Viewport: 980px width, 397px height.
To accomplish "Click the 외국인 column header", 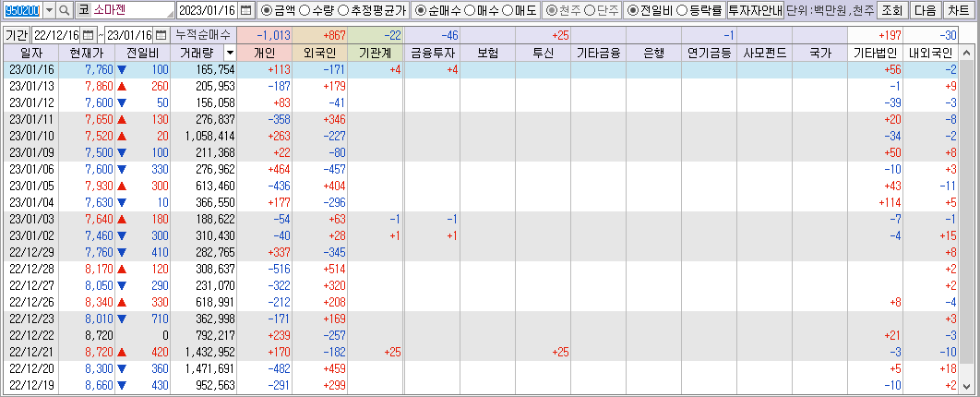I will tap(320, 54).
